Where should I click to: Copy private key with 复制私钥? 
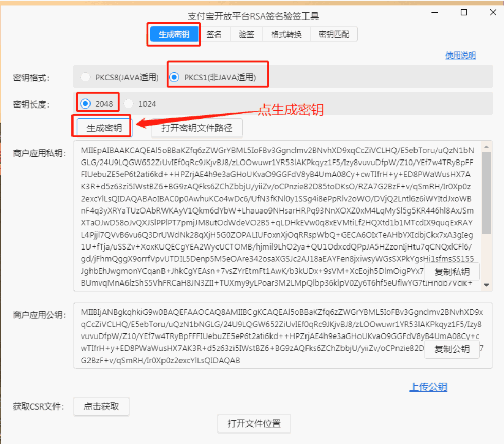(x=452, y=272)
